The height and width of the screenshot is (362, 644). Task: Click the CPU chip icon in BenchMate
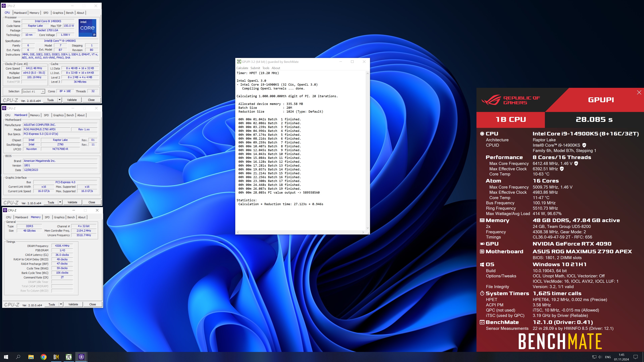pyautogui.click(x=482, y=134)
